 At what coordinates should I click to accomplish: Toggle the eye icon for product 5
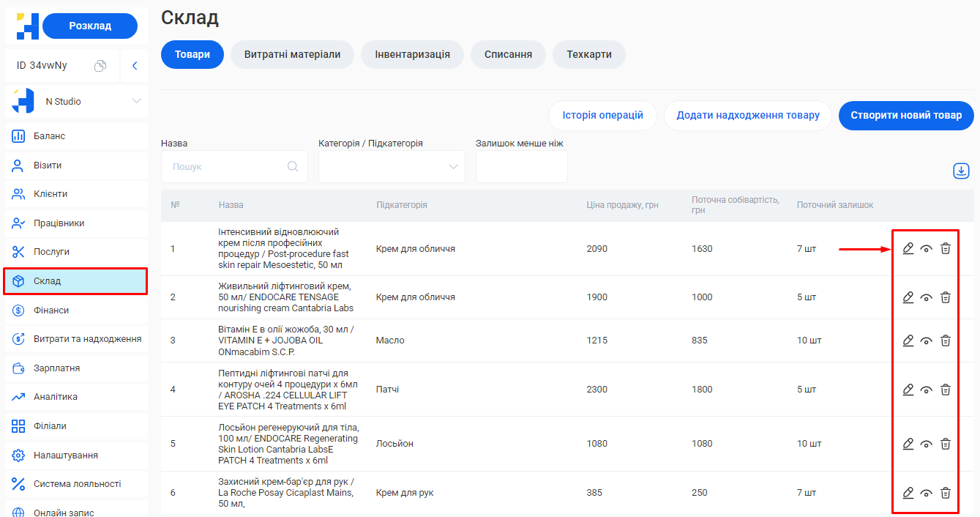coord(927,444)
